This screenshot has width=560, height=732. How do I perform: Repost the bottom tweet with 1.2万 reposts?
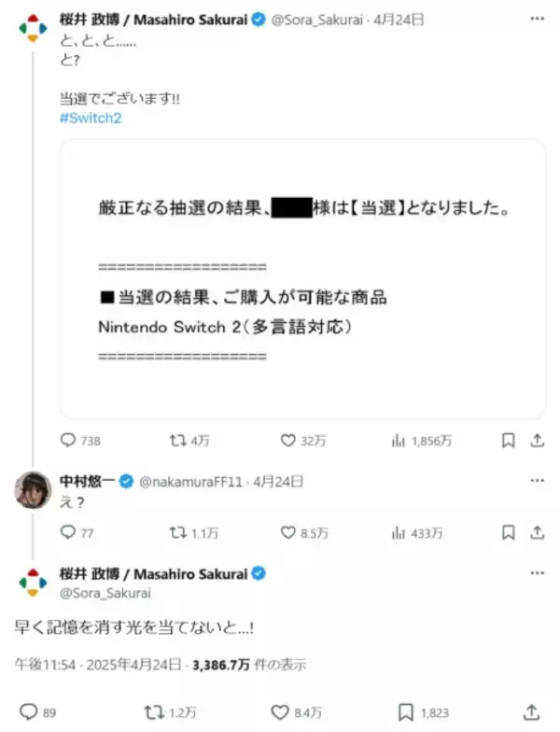click(x=154, y=712)
